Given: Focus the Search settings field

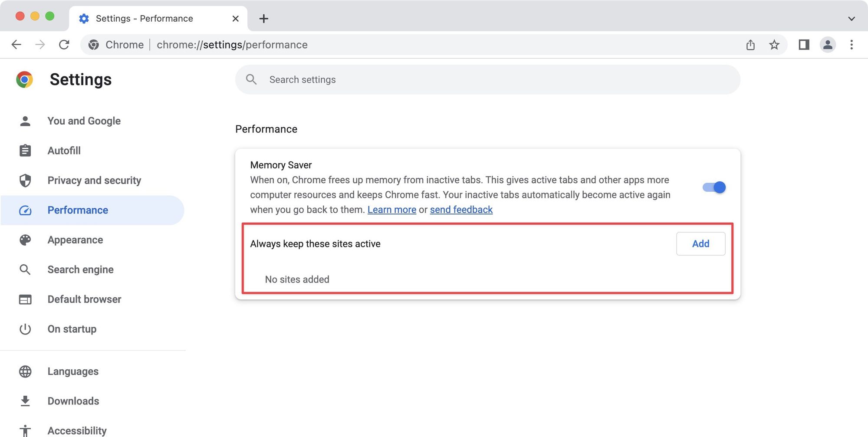Looking at the screenshot, I should point(486,80).
